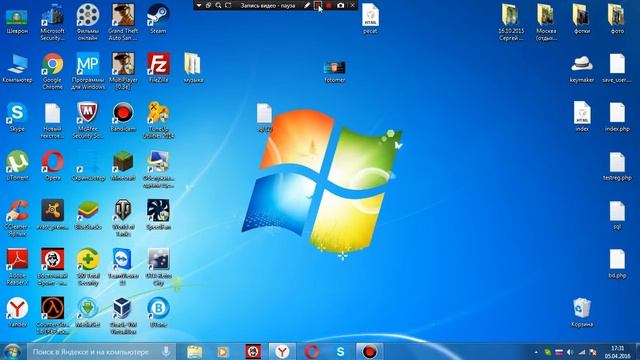This screenshot has width=640, height=360.
Task: Select the Oracle VM VirtualBox desktop icon
Action: 123,316
